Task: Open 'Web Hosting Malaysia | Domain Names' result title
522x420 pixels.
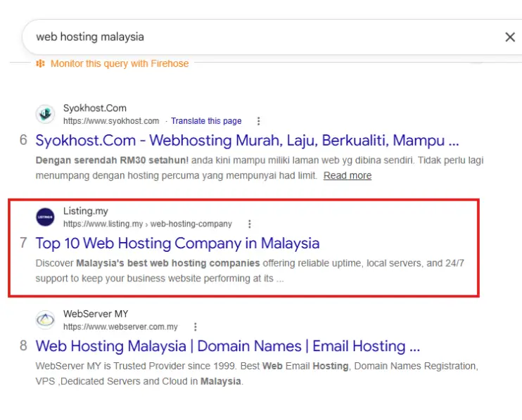Action: coord(228,346)
